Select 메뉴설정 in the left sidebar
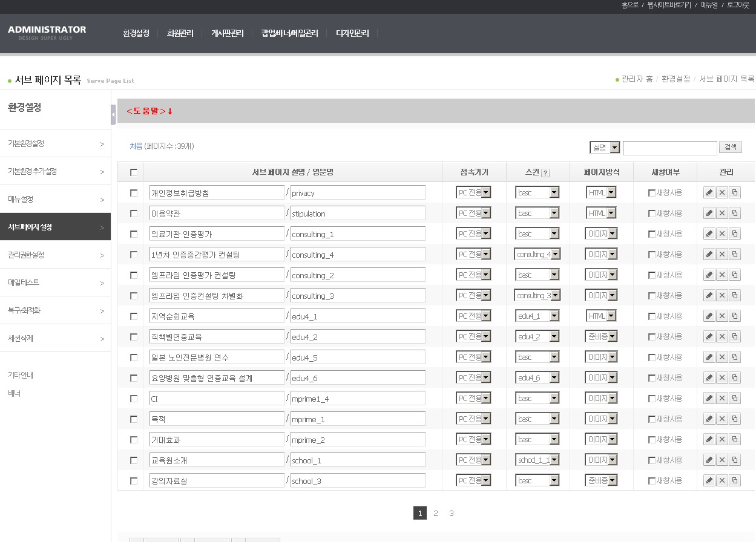This screenshot has width=756, height=542. pyautogui.click(x=54, y=199)
